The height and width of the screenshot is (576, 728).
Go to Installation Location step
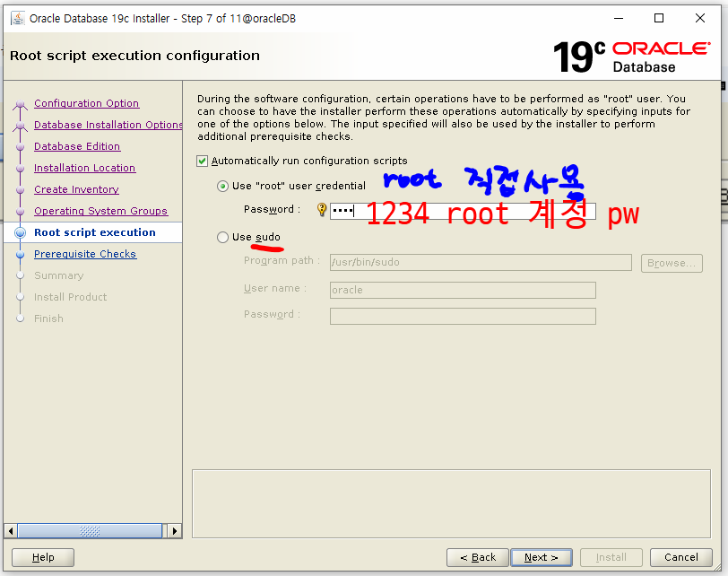(84, 168)
